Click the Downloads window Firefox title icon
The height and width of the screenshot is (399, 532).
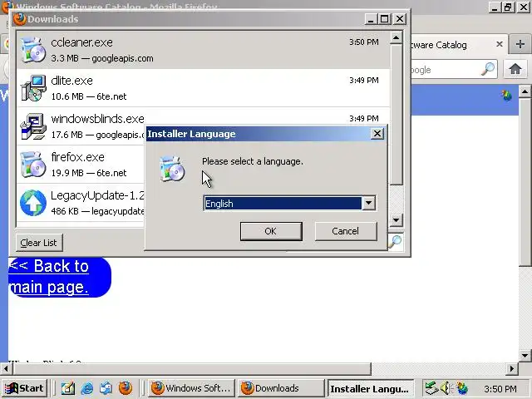pos(20,19)
